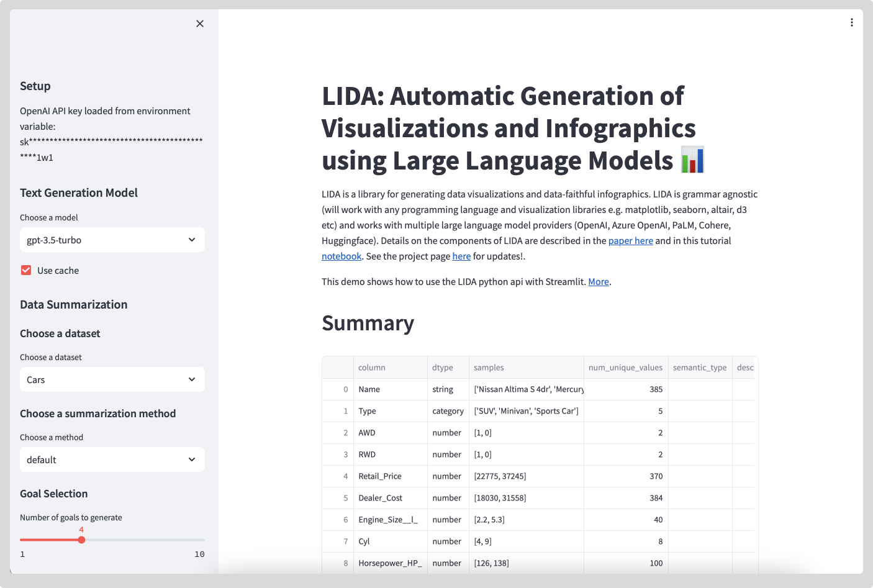Image resolution: width=873 pixels, height=588 pixels.
Task: Open the gpt-3.5-turbo model dropdown
Action: pos(112,240)
